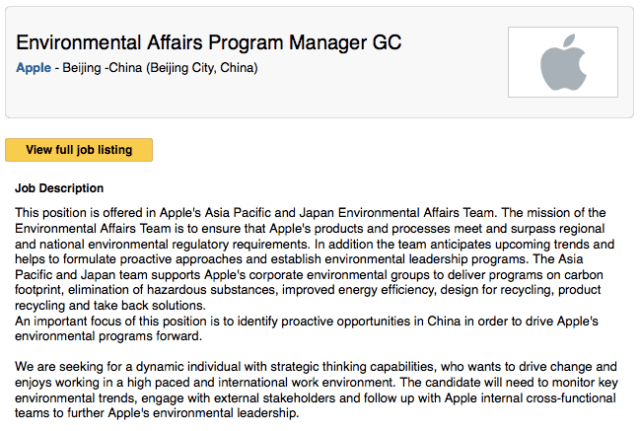Open the Apple company link
The image size is (640, 431).
(33, 69)
